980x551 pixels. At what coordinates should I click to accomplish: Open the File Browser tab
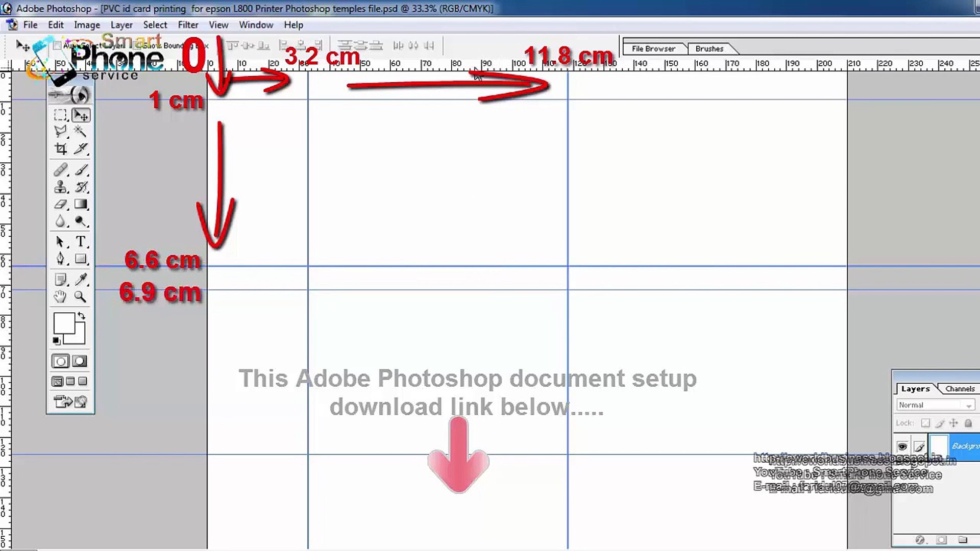pyautogui.click(x=653, y=48)
